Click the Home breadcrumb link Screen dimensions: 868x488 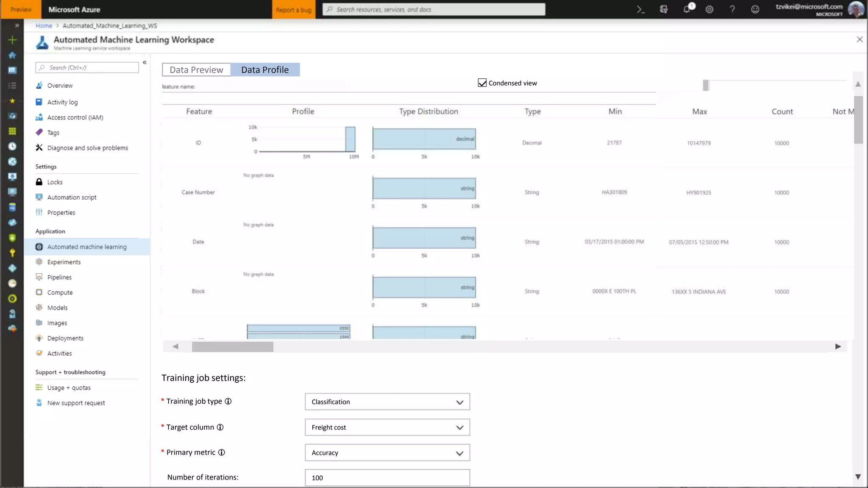(44, 26)
